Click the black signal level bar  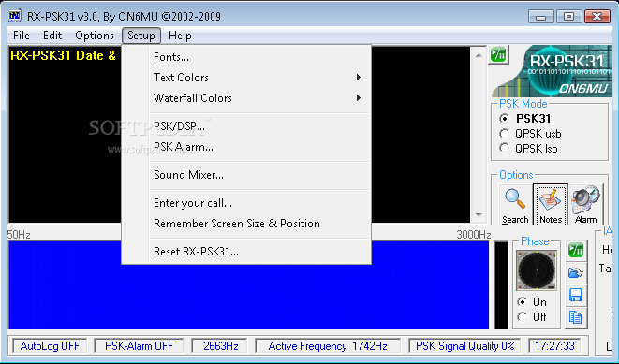point(501,285)
